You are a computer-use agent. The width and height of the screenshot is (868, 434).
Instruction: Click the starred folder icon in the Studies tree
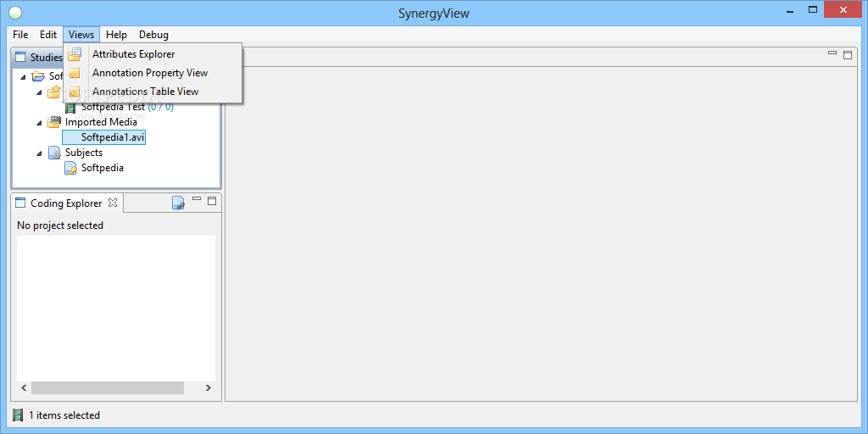(x=53, y=92)
